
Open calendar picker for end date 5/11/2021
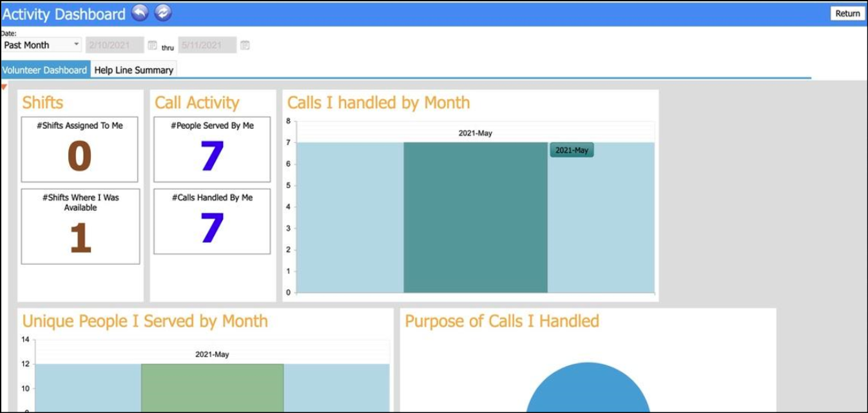point(245,45)
